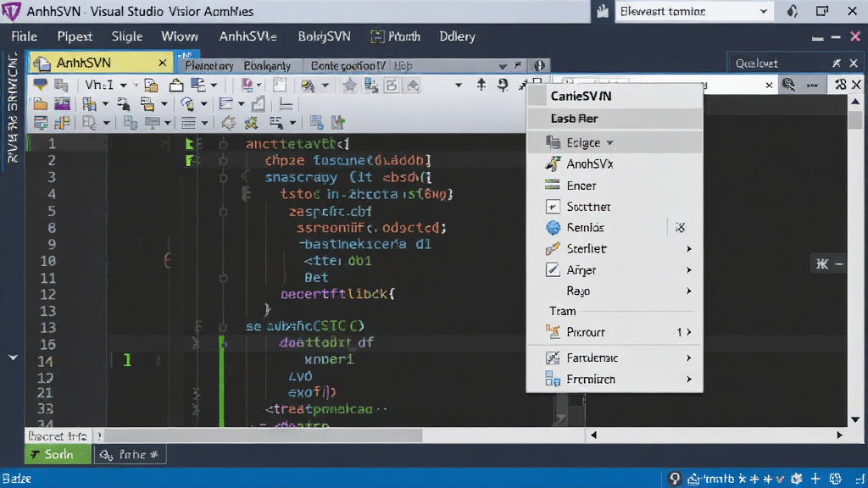Viewport: 868px width, 488px height.
Task: Expand the Rajo submenu
Action: pyautogui.click(x=689, y=291)
